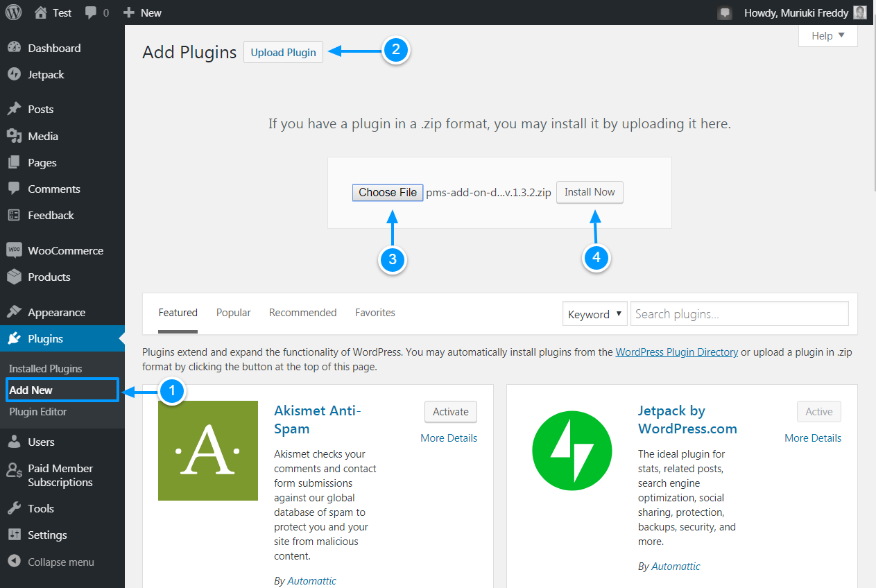Open the Dashboard menu label
This screenshot has width=876, height=588.
pyautogui.click(x=54, y=48)
